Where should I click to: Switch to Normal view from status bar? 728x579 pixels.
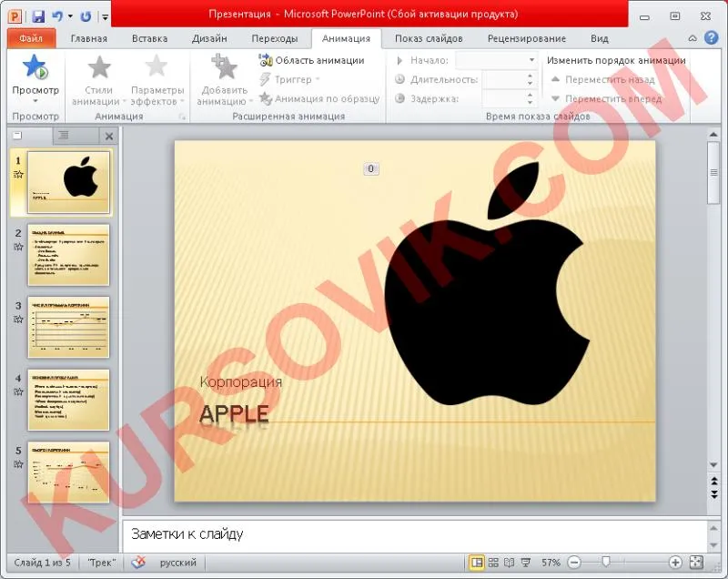point(477,563)
